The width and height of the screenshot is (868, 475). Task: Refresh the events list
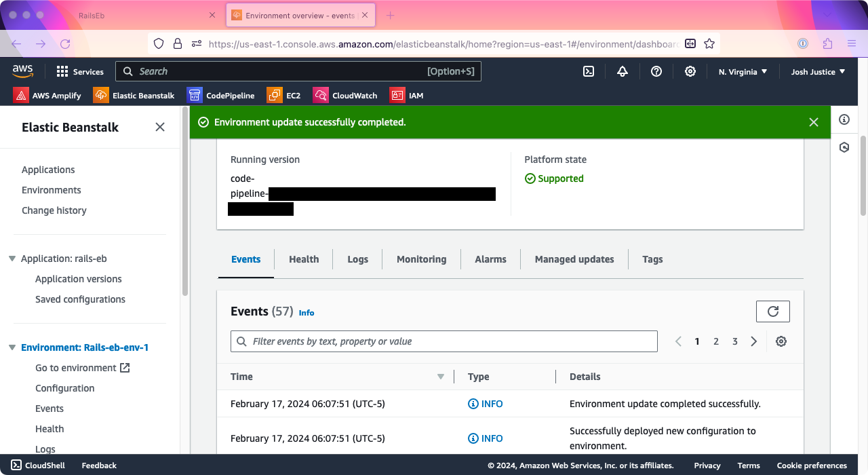coord(773,311)
